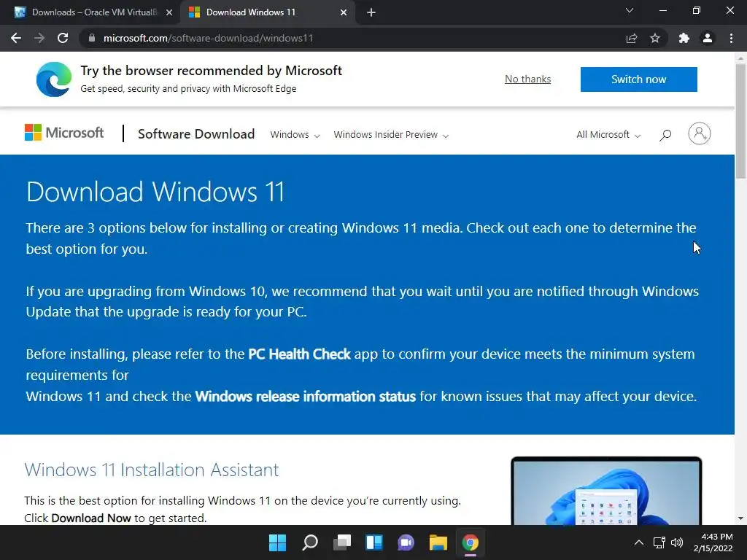
Task: Open the Chrome three-dot menu
Action: coord(731,38)
